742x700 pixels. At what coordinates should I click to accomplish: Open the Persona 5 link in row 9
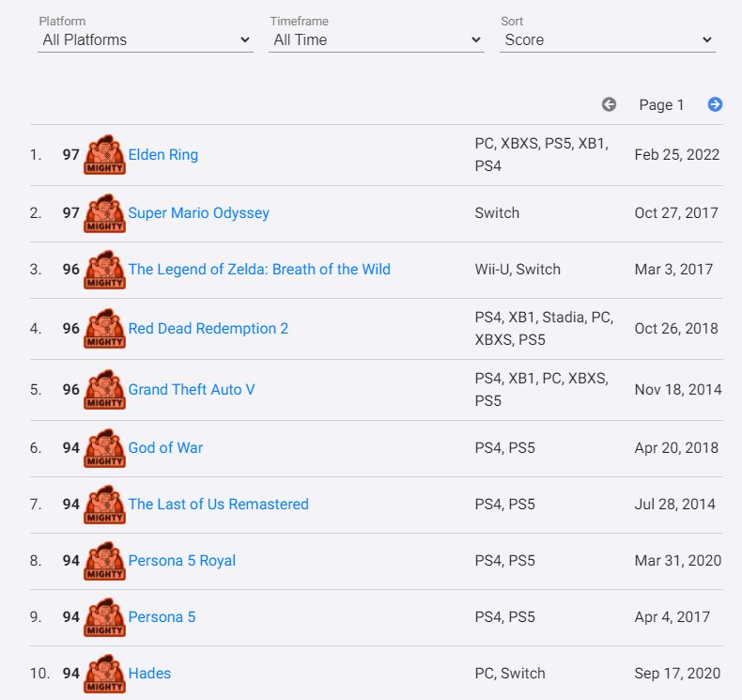pyautogui.click(x=162, y=616)
